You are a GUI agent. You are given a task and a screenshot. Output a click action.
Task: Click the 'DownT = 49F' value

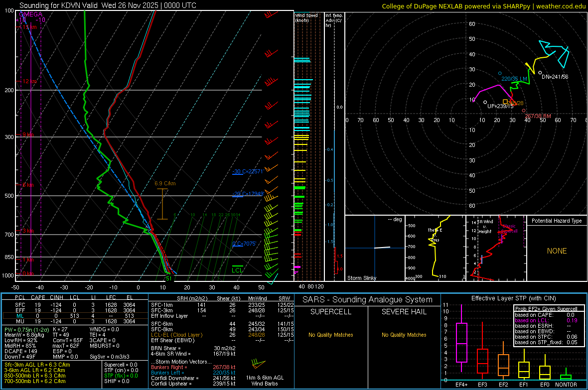(x=20, y=357)
